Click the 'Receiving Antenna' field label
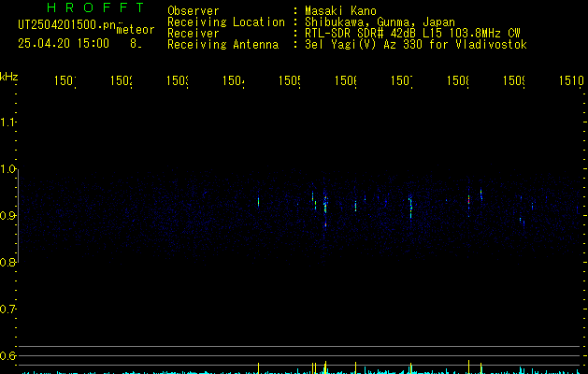 pos(222,45)
